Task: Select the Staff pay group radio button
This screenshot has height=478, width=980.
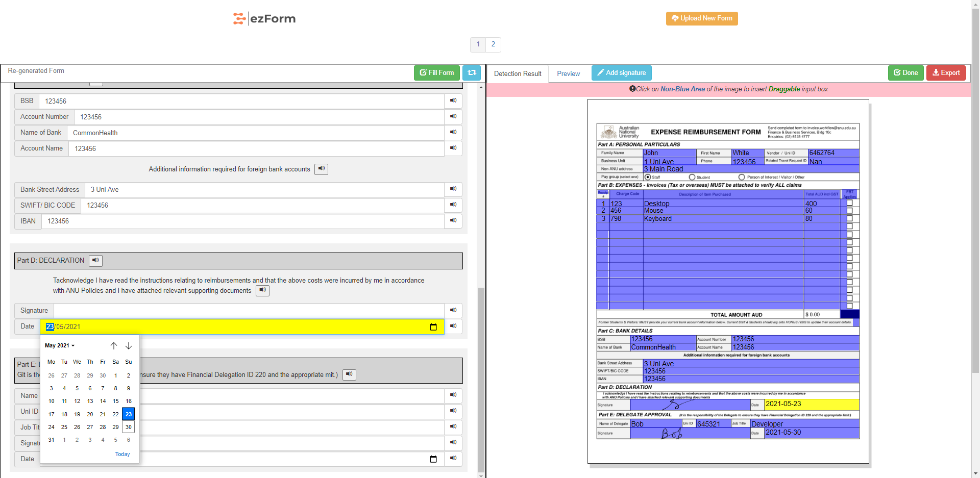Action: click(648, 177)
